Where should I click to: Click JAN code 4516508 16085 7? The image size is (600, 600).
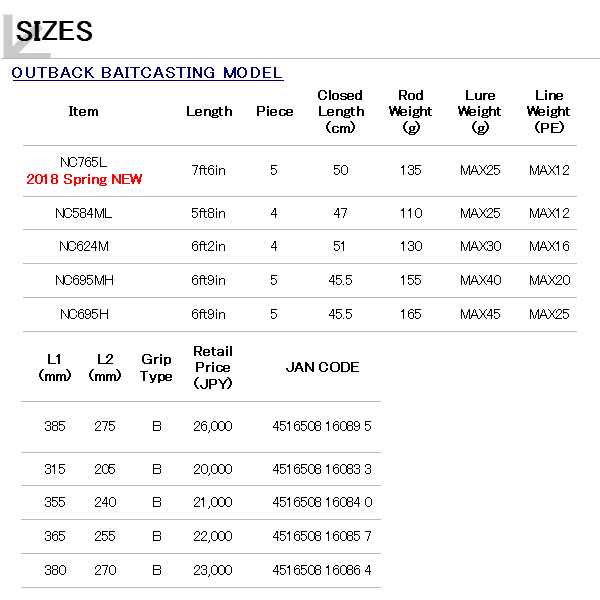click(322, 536)
